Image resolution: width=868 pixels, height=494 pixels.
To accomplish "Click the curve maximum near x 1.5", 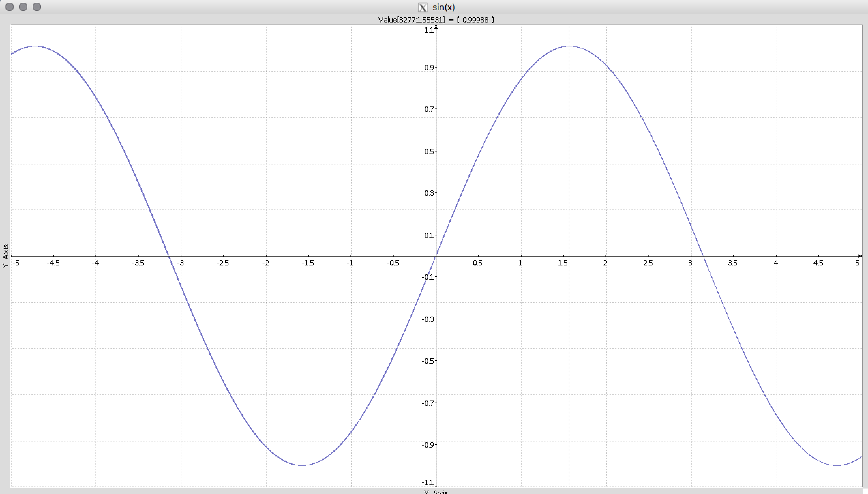I will 569,46.
